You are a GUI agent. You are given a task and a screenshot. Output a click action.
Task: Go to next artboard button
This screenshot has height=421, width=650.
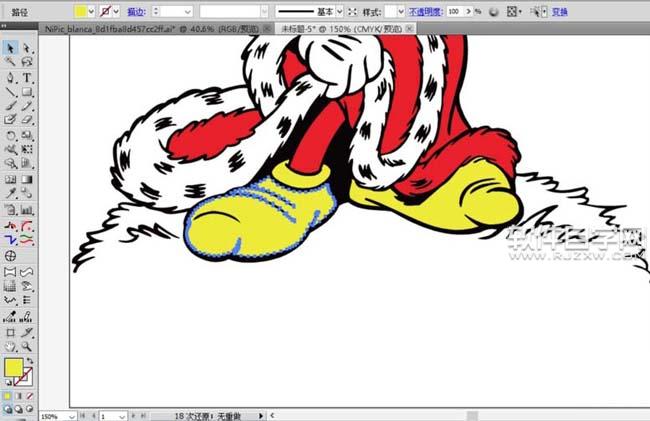point(133,415)
